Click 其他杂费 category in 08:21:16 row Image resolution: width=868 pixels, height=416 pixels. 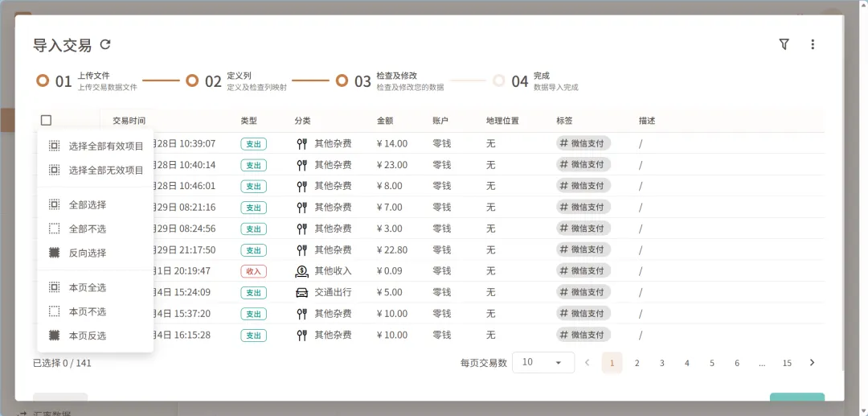[334, 207]
